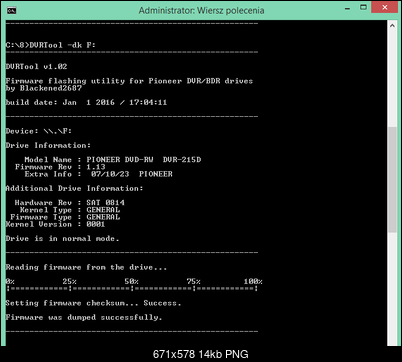
Task: Click the '671x578 14kb PNG' image caption
Action: [x=201, y=354]
